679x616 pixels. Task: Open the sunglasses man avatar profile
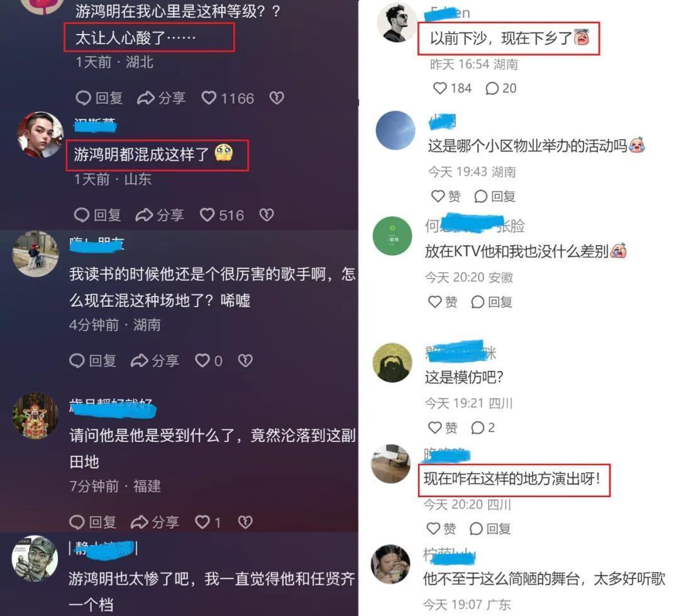[x=397, y=22]
